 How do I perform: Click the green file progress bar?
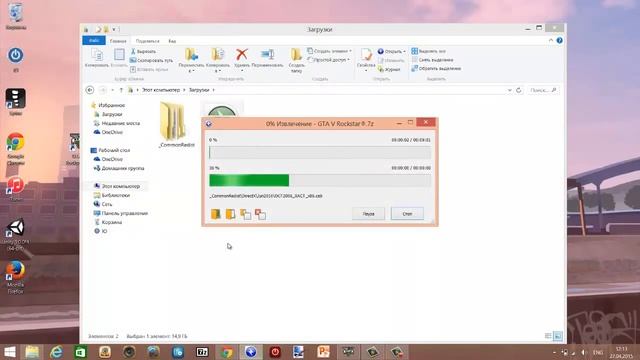click(320, 180)
